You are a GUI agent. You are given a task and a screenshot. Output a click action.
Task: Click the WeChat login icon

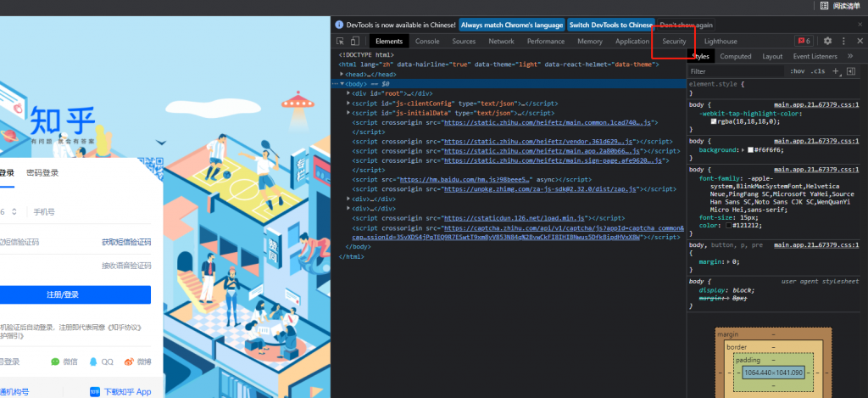(55, 362)
